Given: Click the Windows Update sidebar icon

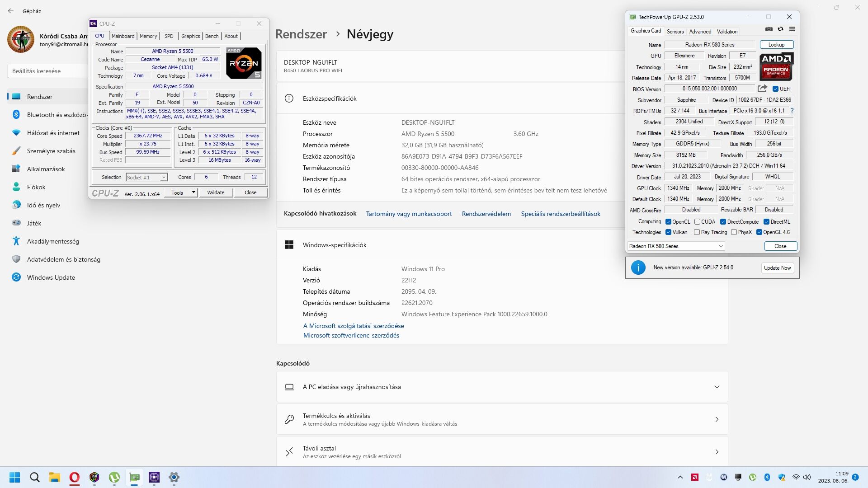Looking at the screenshot, I should [16, 277].
